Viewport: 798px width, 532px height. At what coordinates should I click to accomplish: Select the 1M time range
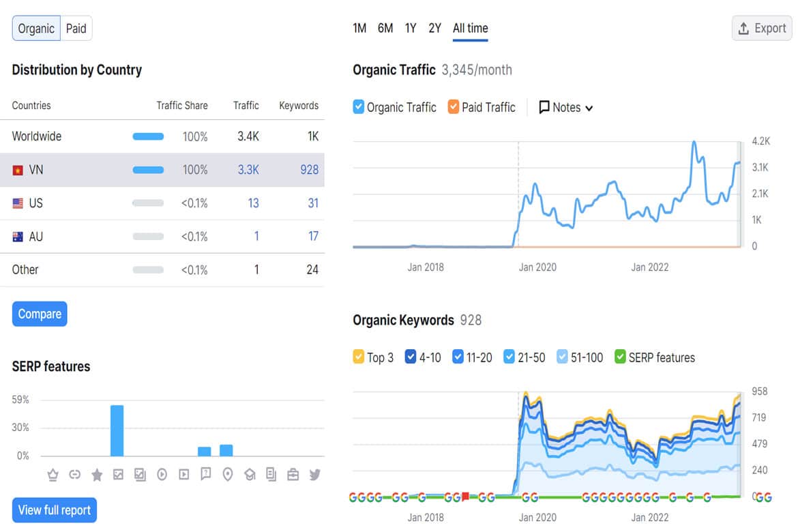pos(359,28)
